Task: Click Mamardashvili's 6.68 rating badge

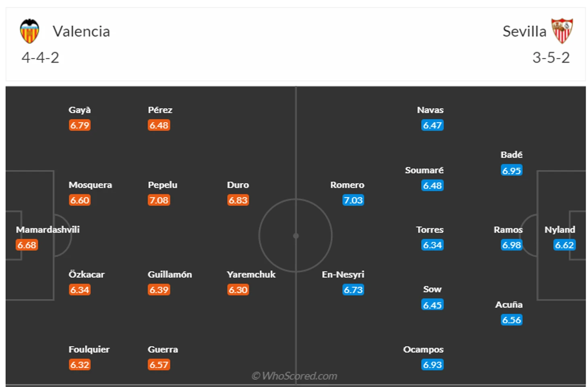Action: (x=27, y=245)
